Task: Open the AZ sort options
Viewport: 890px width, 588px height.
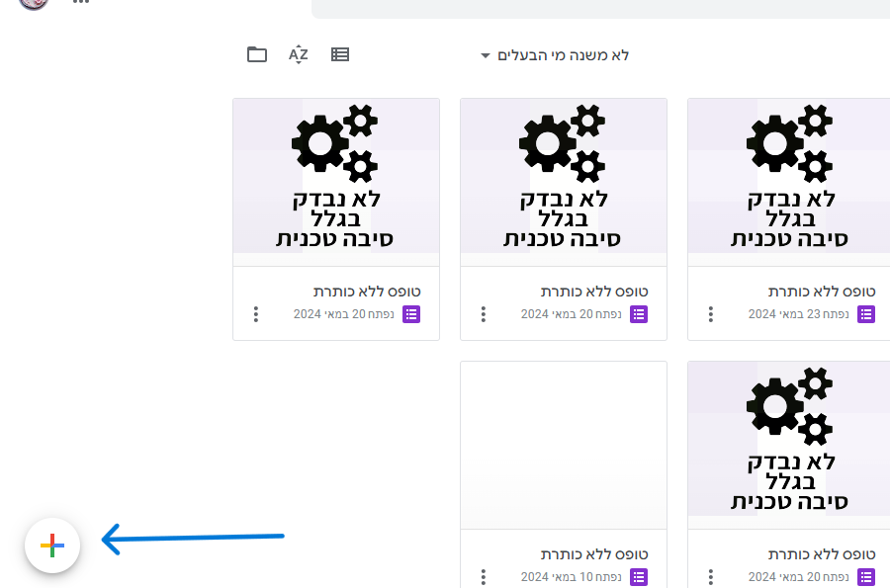Action: pos(299,54)
